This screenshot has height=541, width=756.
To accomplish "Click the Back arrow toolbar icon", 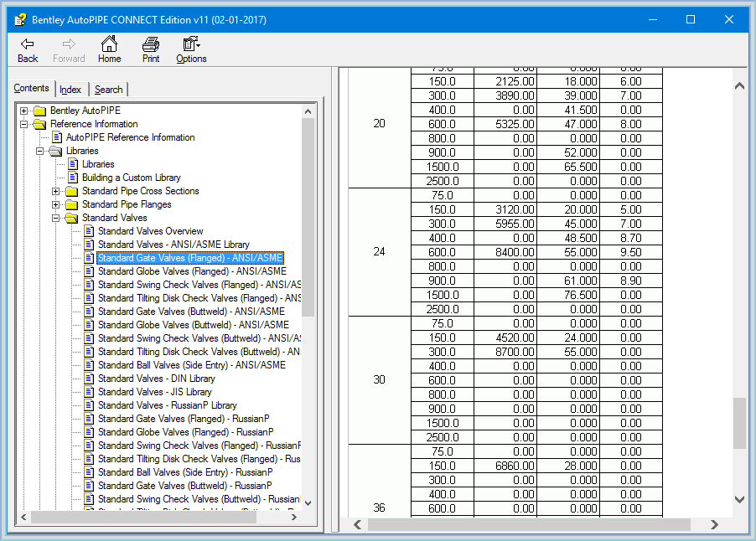I will (x=28, y=44).
